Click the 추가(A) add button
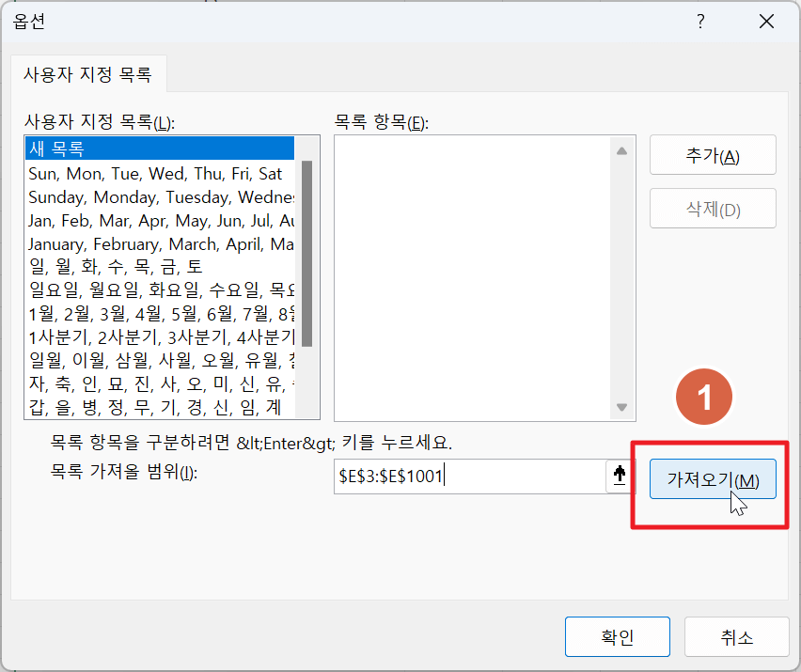 click(x=713, y=154)
